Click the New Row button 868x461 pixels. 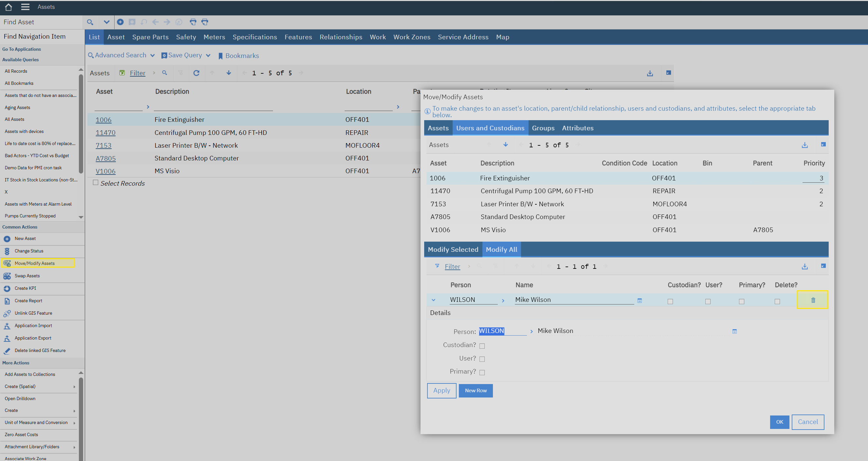476,391
